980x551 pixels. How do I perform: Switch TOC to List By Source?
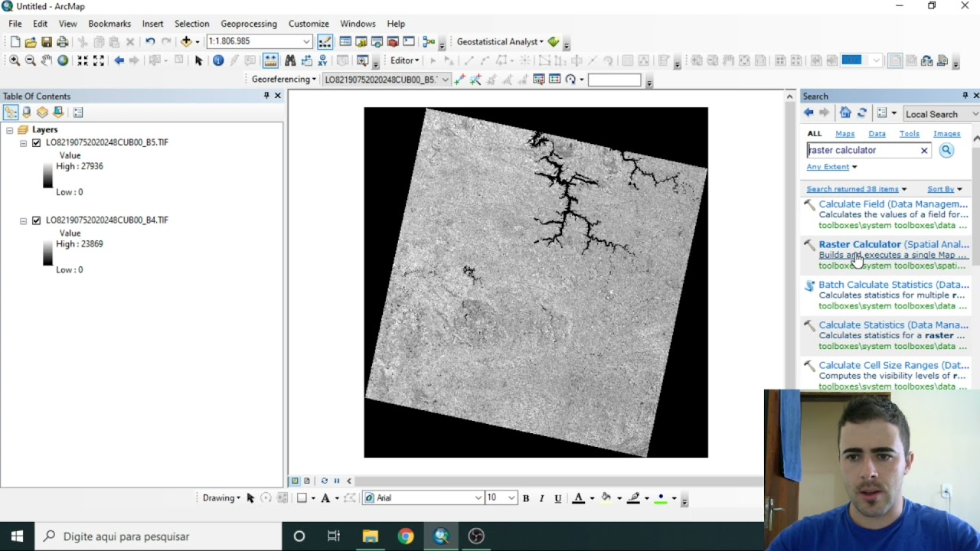pyautogui.click(x=26, y=112)
